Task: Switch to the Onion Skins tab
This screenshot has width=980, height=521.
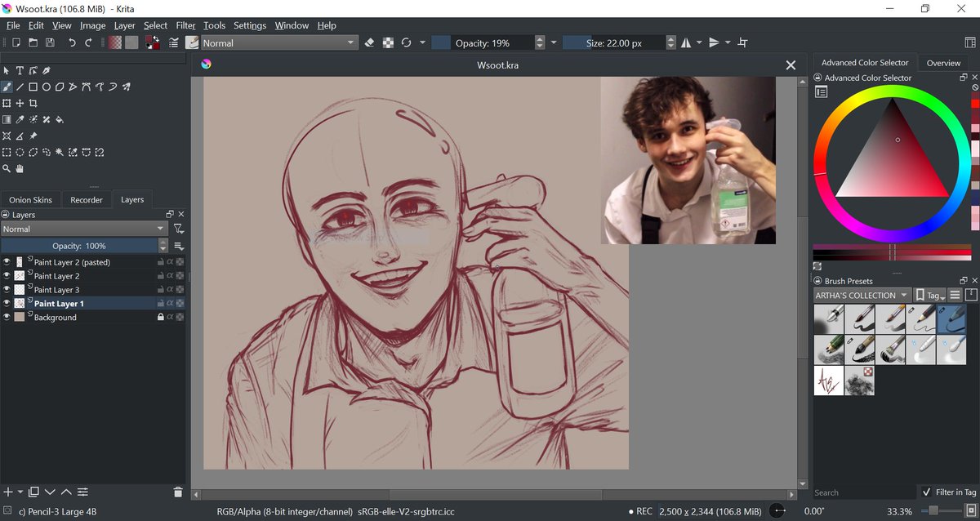Action: (30, 200)
